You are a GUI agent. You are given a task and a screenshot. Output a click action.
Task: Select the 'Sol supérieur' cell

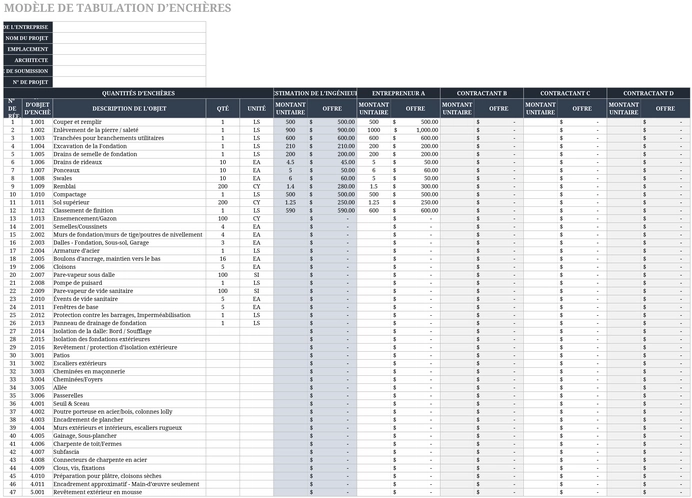[129, 202]
